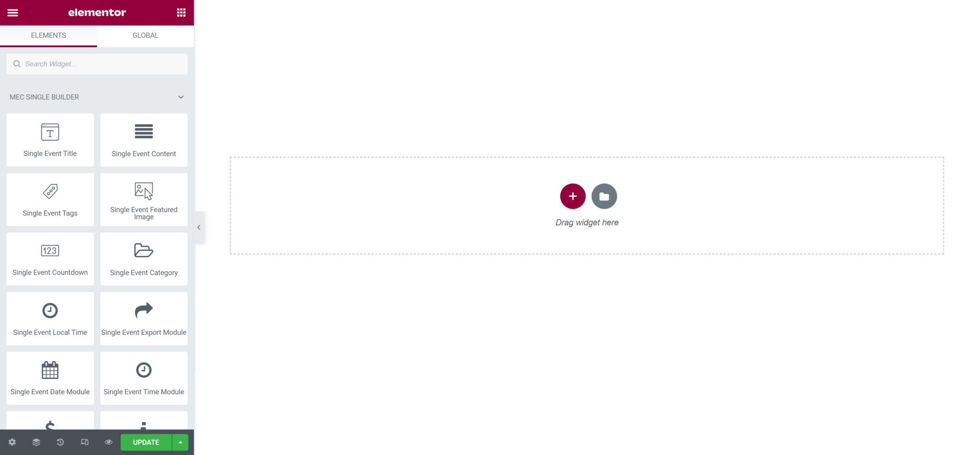
Task: Add template via folder icon
Action: point(604,196)
